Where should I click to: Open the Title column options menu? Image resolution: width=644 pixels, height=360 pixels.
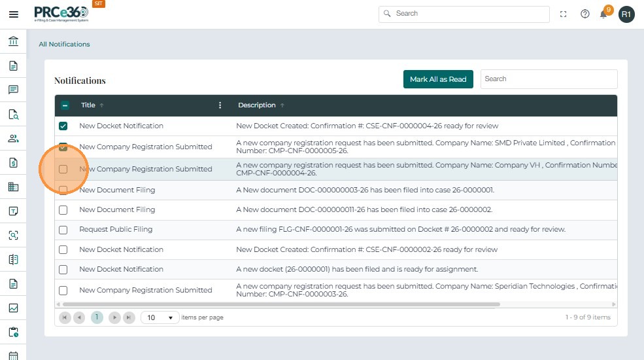220,105
